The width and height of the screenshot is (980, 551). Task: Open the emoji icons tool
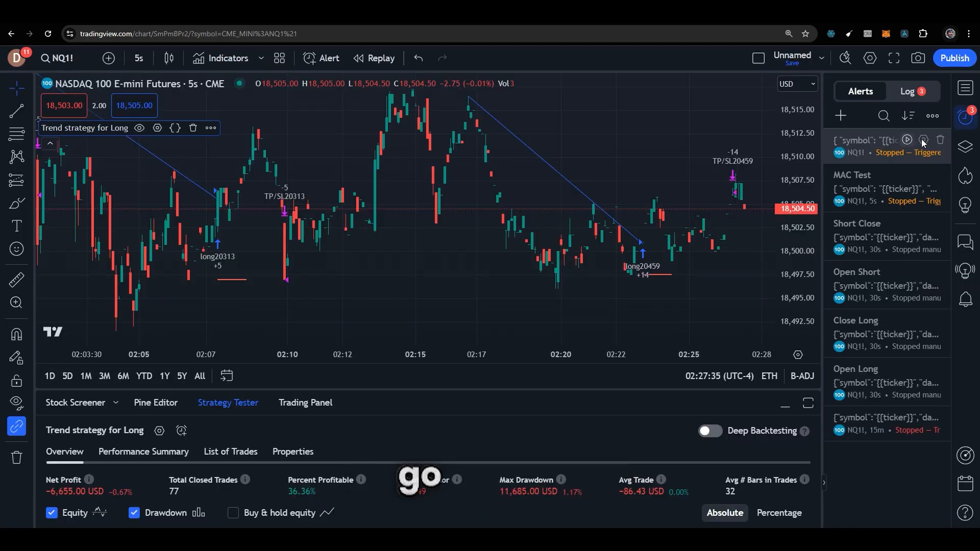16,249
